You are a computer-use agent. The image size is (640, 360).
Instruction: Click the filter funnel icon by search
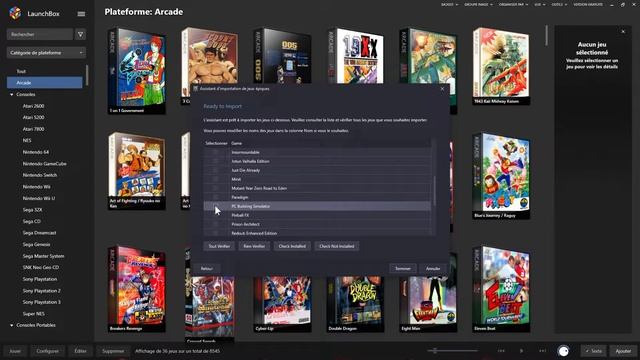tap(80, 34)
